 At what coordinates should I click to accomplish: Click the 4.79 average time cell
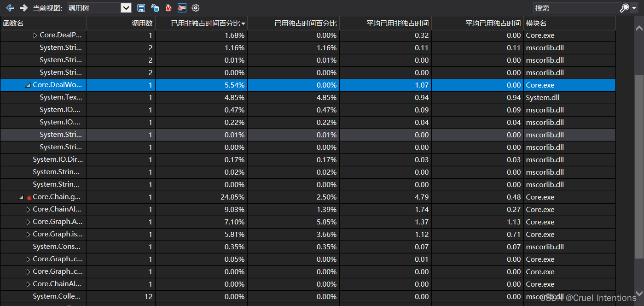pyautogui.click(x=422, y=197)
